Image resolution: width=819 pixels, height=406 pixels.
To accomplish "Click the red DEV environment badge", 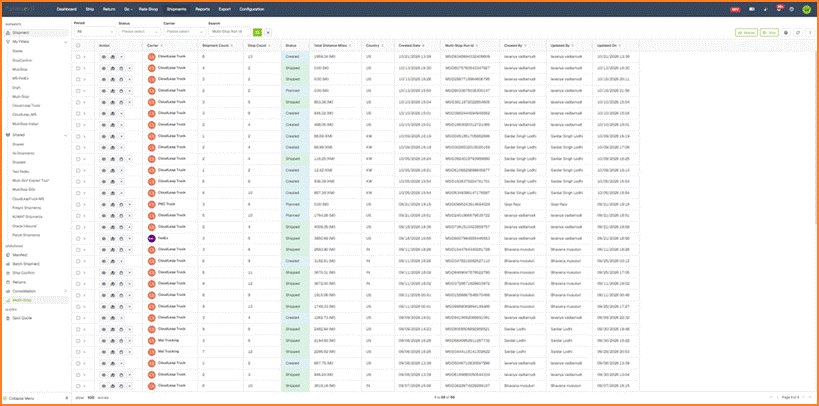I will point(735,9).
